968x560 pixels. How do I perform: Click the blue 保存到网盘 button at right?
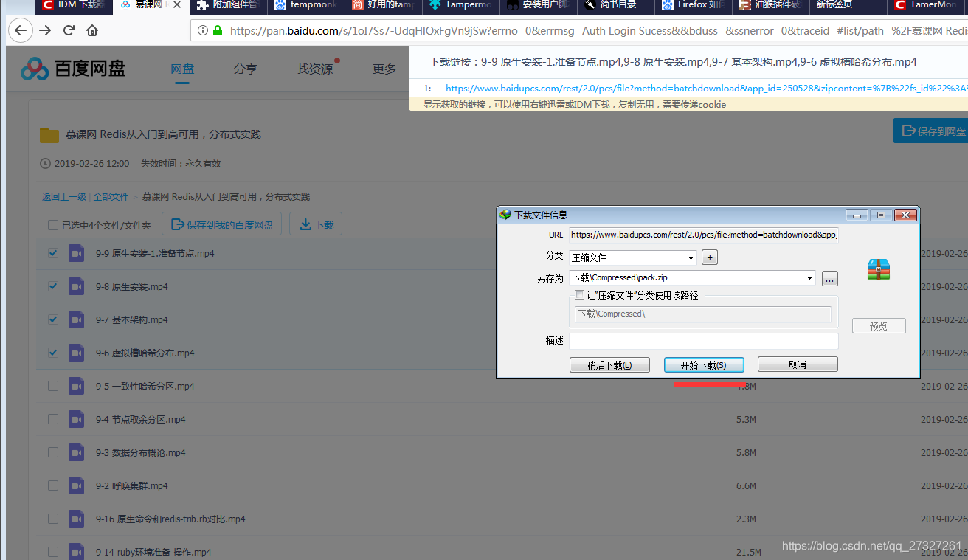(x=930, y=131)
